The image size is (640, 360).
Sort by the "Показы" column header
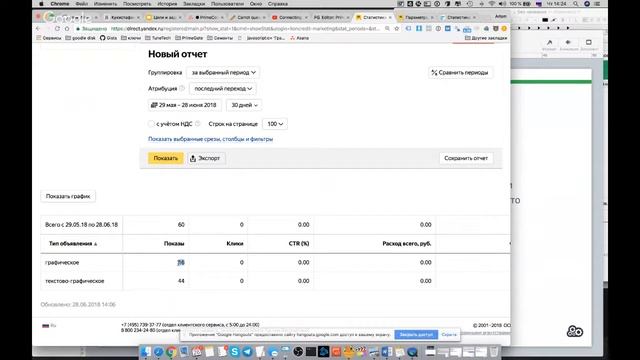tap(174, 244)
